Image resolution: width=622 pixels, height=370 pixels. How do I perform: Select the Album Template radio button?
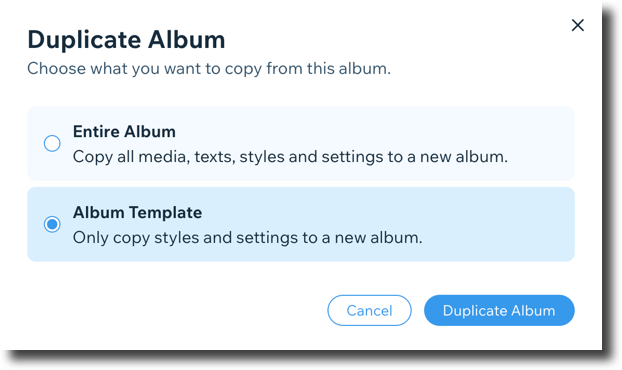52,224
